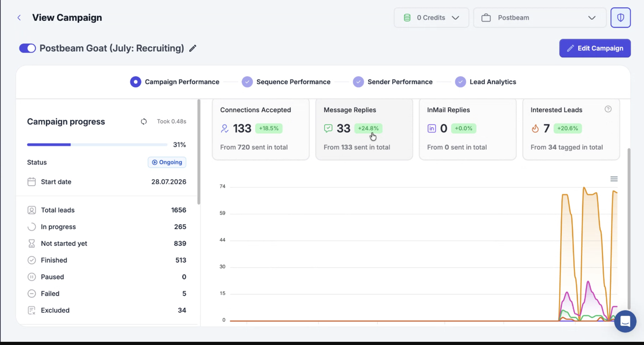Click the orange peak in the chart

click(x=584, y=188)
